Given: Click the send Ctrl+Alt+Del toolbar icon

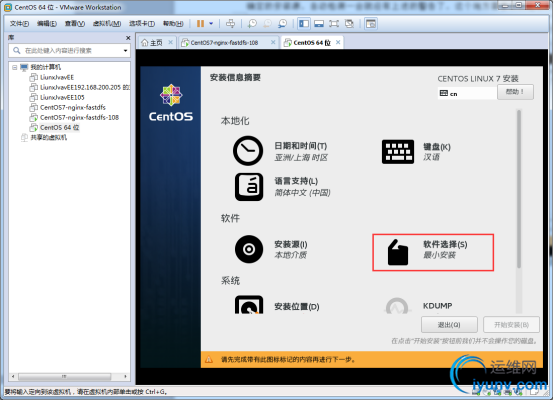Looking at the screenshot, I should pos(230,24).
